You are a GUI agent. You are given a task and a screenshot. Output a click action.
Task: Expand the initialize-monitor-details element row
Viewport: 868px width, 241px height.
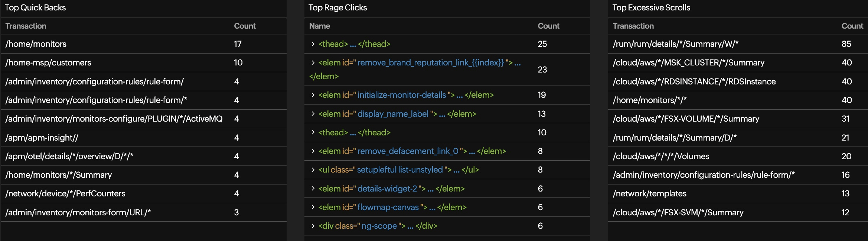point(313,95)
